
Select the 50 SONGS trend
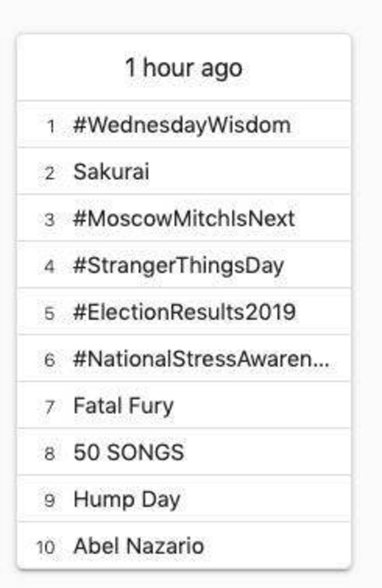click(128, 452)
